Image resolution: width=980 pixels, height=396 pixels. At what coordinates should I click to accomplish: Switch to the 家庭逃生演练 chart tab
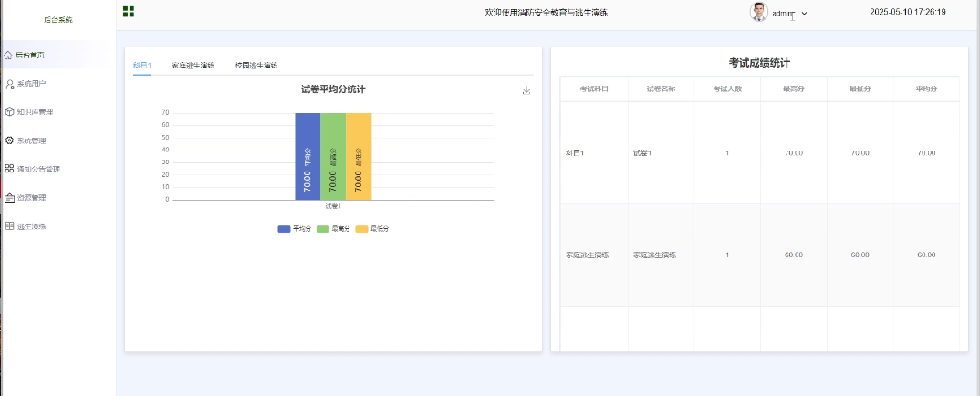[193, 65]
